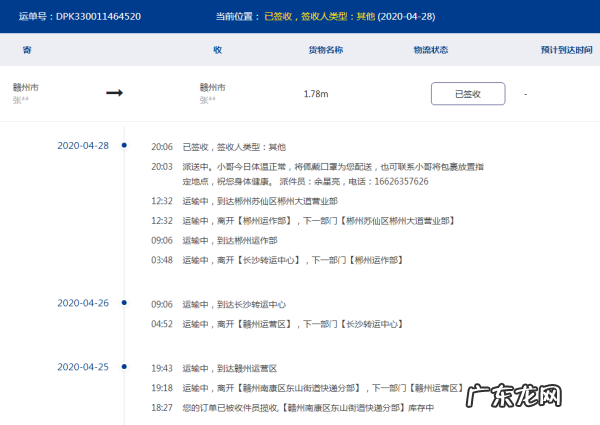Click the 物流状态 column header
Screen dimensions: 600x425
[x=430, y=49]
